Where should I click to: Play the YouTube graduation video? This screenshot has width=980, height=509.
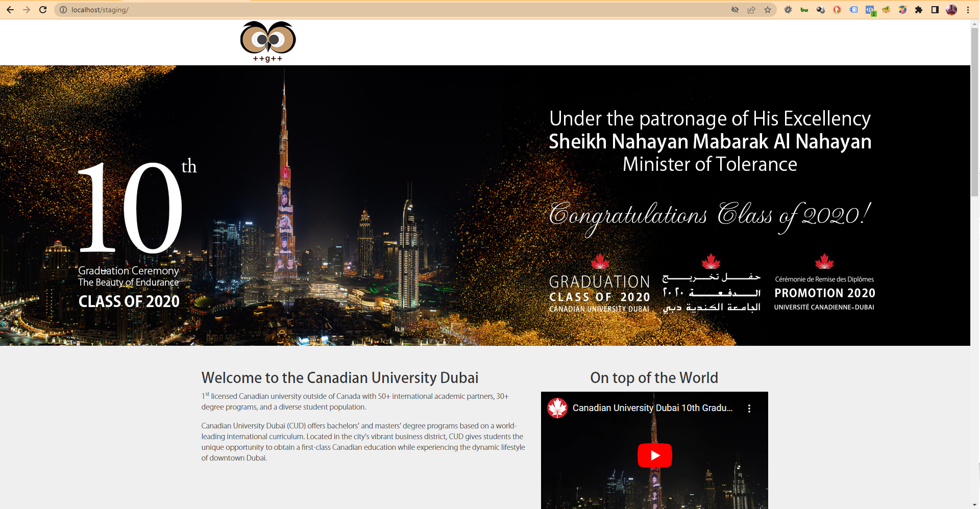[655, 455]
